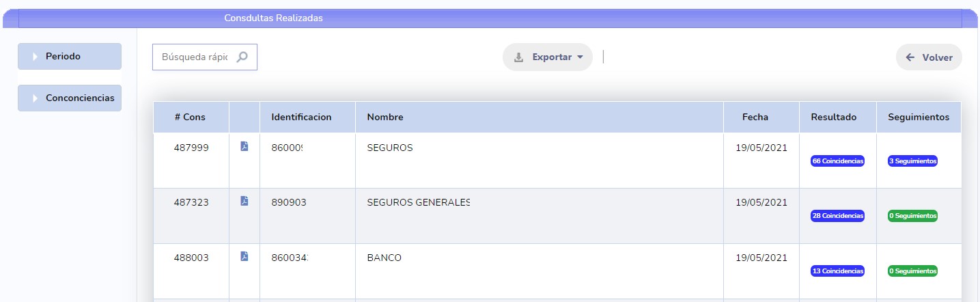The image size is (980, 302).
Task: Click the download icon in Exportar
Action: coord(518,57)
